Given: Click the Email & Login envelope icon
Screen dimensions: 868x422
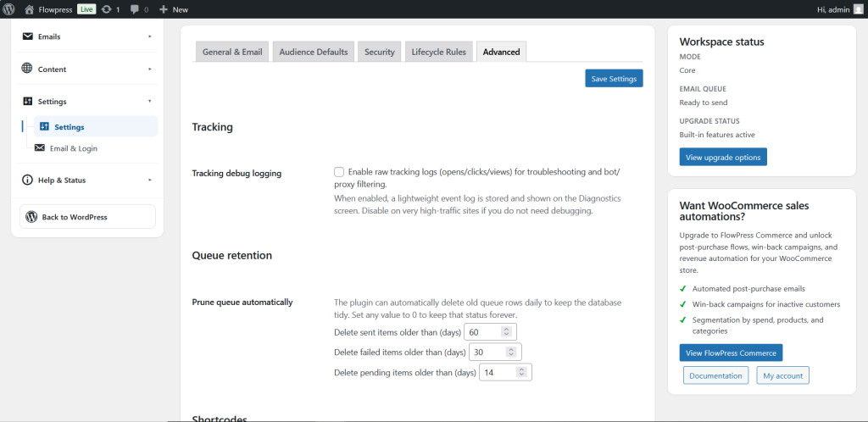Looking at the screenshot, I should coord(40,148).
